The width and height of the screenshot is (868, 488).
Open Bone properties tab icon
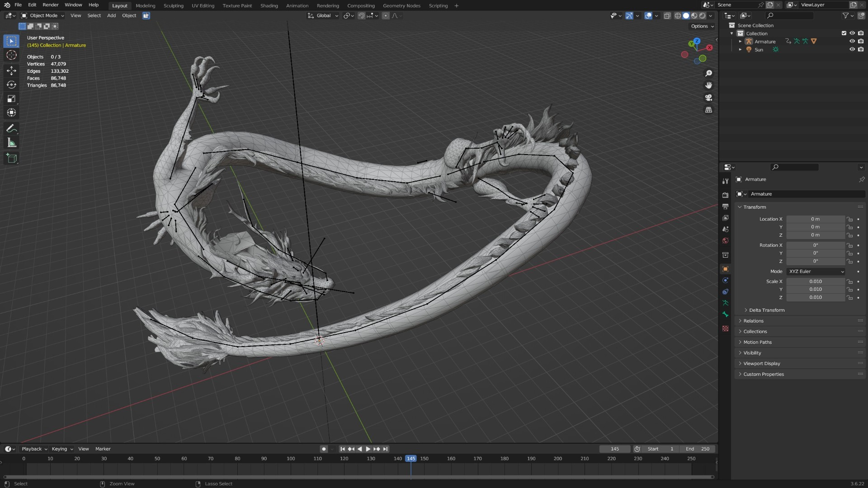pyautogui.click(x=725, y=314)
